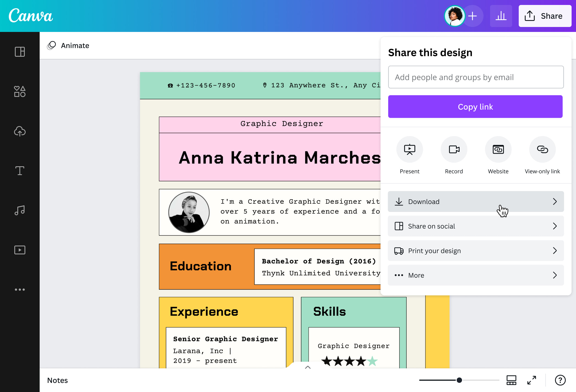576x392 pixels.
Task: Open the Videos panel
Action: [x=20, y=250]
